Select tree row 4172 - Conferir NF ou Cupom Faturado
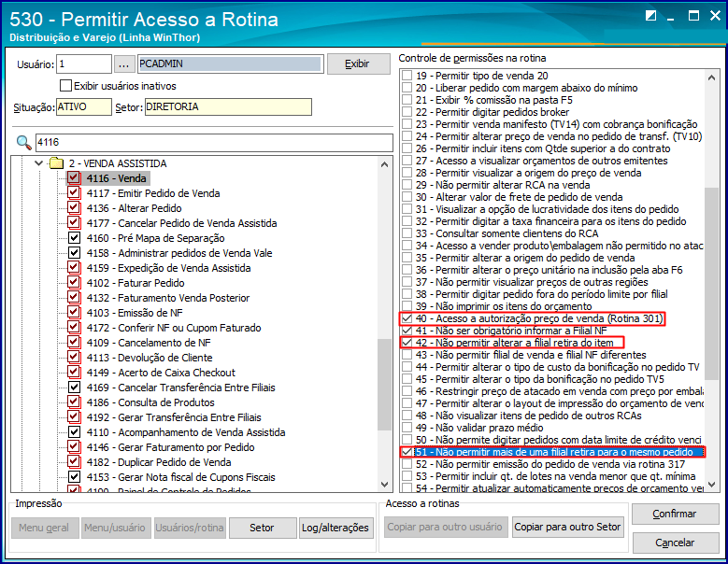Image resolution: width=728 pixels, height=564 pixels. click(174, 328)
